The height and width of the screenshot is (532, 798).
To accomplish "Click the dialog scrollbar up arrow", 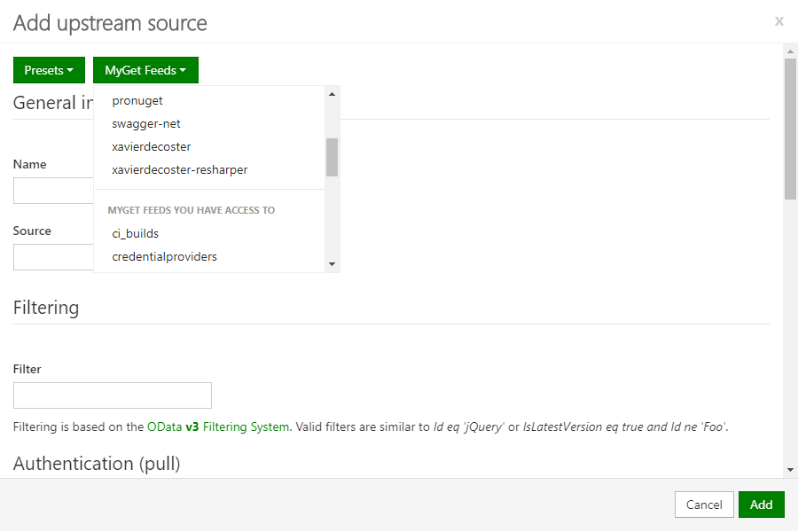I will click(790, 51).
